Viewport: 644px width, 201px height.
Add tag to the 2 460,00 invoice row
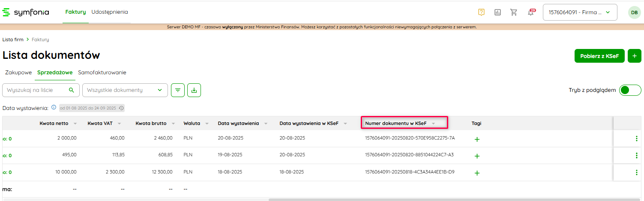pyautogui.click(x=477, y=139)
